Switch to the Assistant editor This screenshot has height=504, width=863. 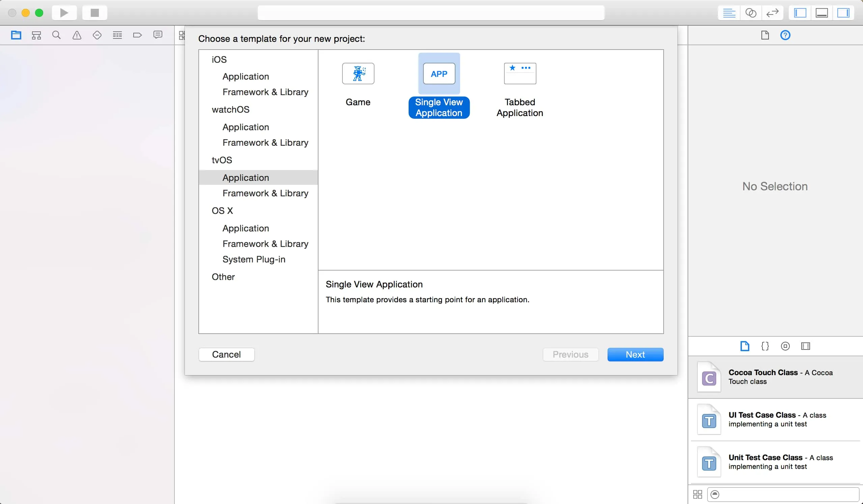(751, 13)
